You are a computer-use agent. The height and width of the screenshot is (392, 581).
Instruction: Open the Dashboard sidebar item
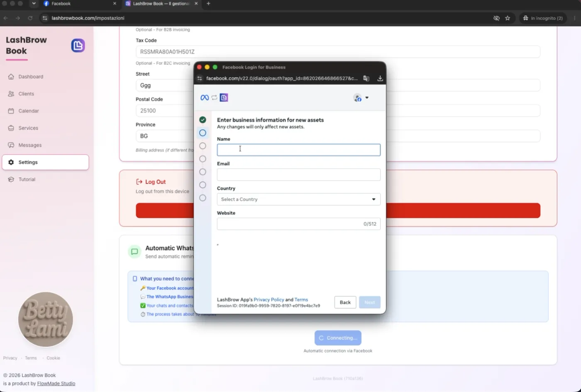[x=45, y=77]
